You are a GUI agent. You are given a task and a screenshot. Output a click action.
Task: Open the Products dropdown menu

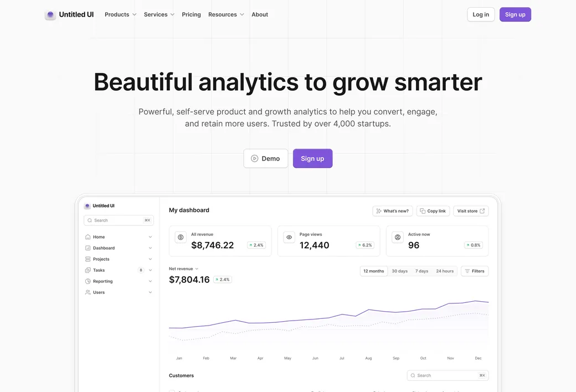pyautogui.click(x=121, y=15)
